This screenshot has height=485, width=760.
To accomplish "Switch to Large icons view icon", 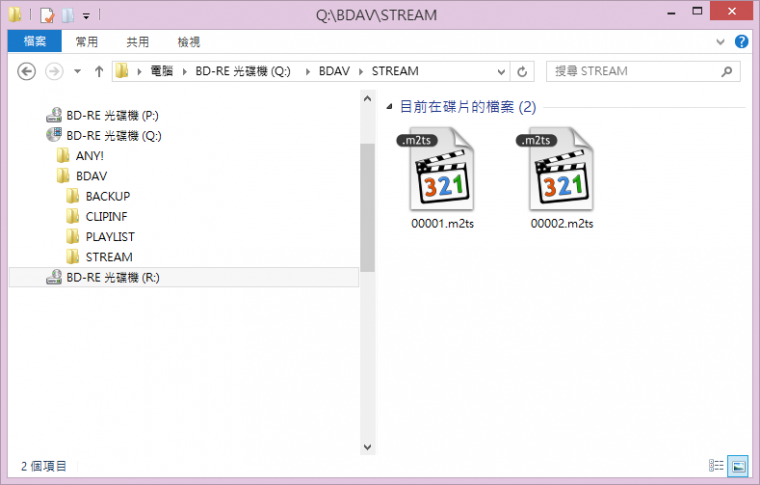I will coord(738,466).
